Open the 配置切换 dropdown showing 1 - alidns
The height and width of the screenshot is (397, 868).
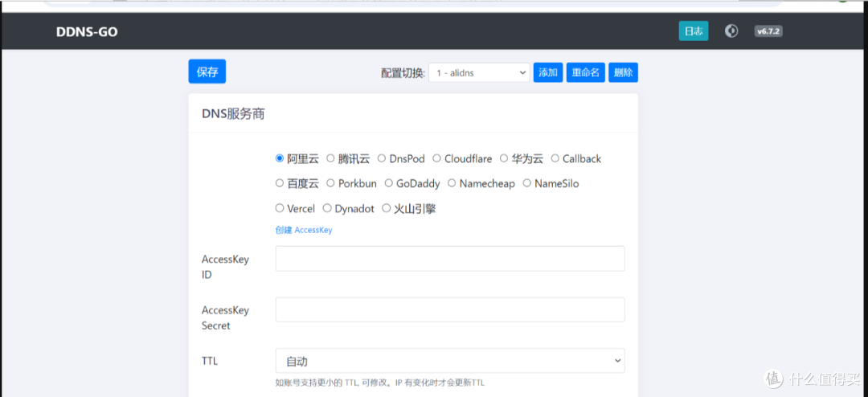479,72
